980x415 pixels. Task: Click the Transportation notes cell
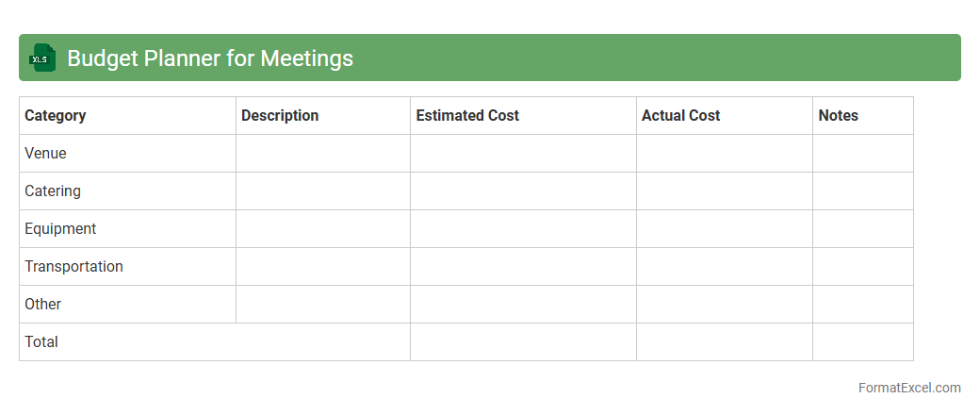click(x=862, y=267)
